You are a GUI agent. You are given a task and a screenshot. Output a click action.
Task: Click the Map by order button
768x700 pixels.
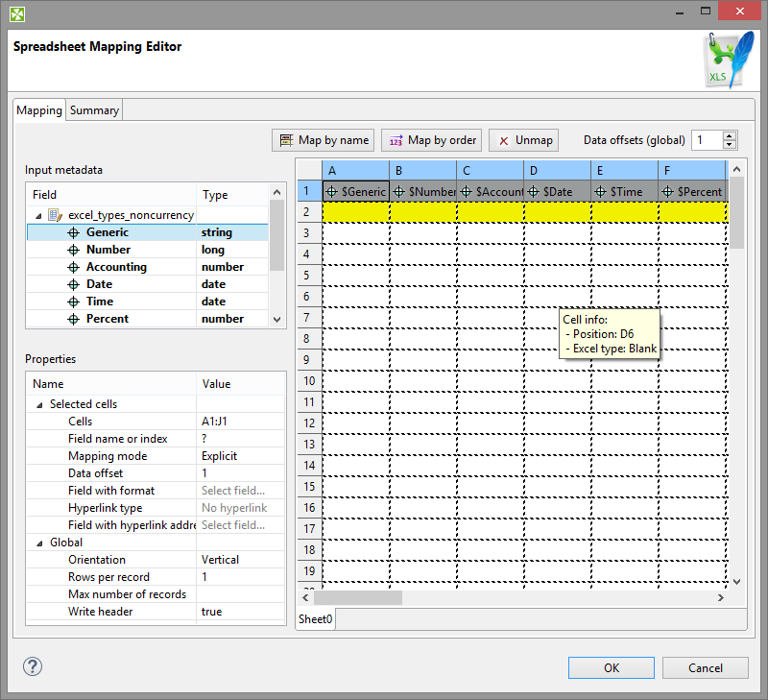(432, 140)
